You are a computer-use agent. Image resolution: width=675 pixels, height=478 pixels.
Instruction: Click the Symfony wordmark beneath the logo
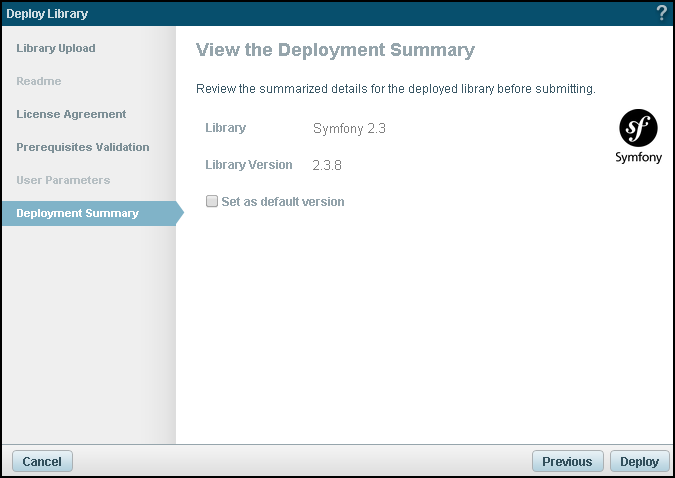tap(638, 158)
